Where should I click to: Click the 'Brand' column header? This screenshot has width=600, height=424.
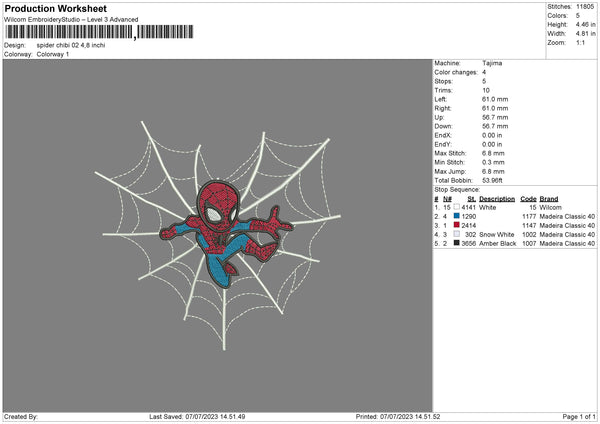pos(549,199)
